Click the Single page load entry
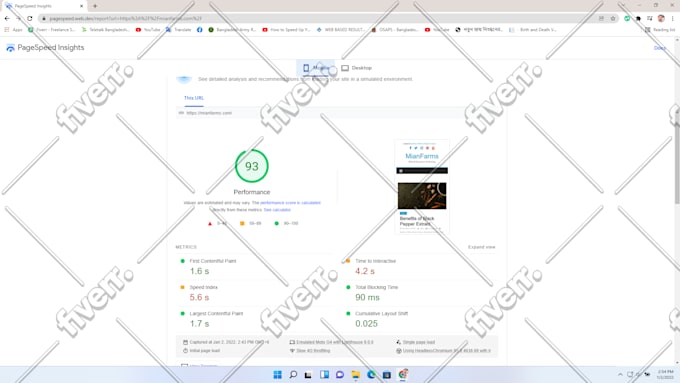The width and height of the screenshot is (680, 383). pyautogui.click(x=415, y=342)
